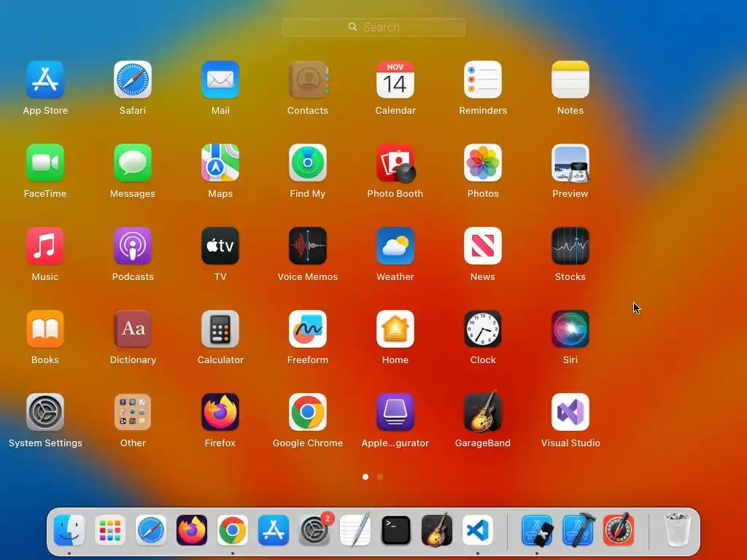747x560 pixels.
Task: Open the Other apps folder
Action: tap(133, 412)
